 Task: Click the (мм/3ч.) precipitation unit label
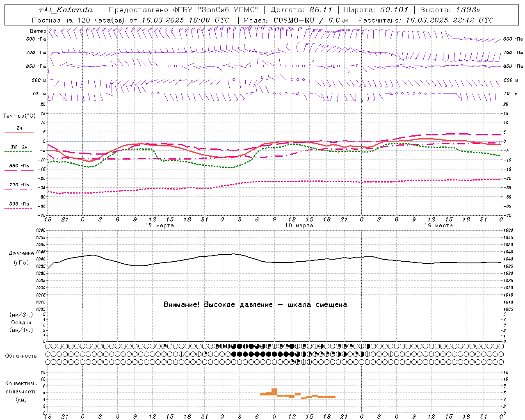[x=21, y=315]
